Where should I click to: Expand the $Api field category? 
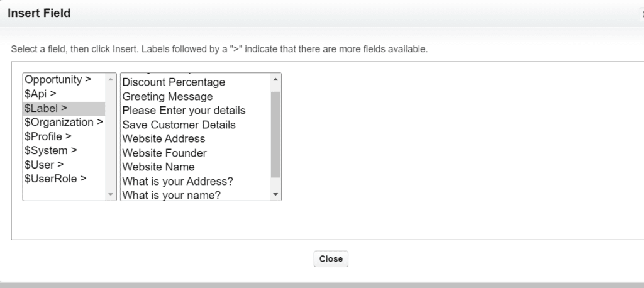click(41, 94)
